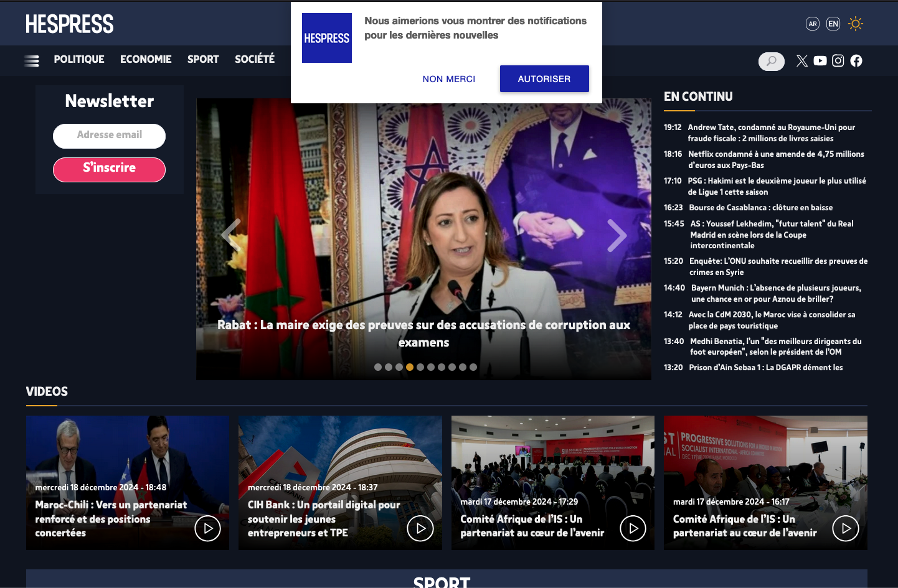Visit the Hespress Instagram icon
Viewport: 898px width, 588px height.
838,60
